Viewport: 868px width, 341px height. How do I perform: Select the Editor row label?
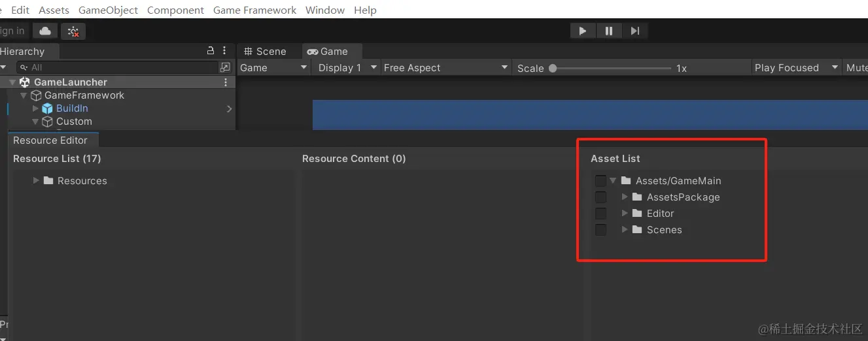[x=661, y=213]
